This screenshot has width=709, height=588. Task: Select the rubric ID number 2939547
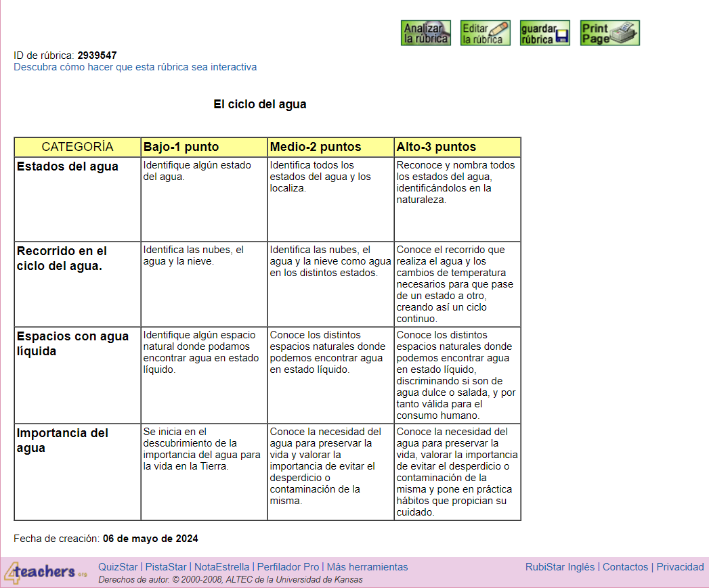tap(98, 55)
